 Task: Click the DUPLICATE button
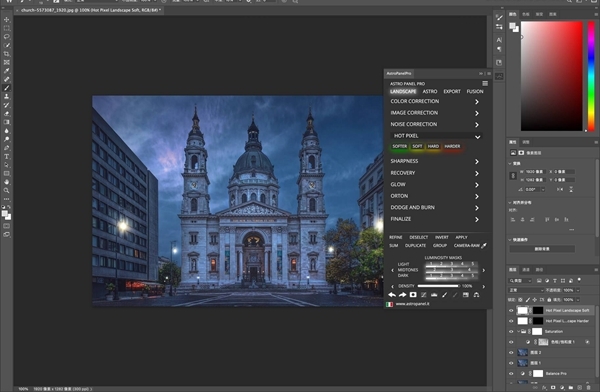(415, 245)
